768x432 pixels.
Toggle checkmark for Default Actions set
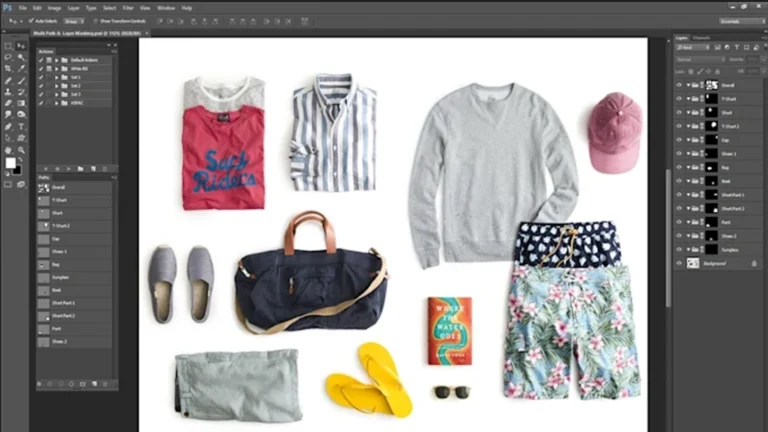tap(41, 60)
